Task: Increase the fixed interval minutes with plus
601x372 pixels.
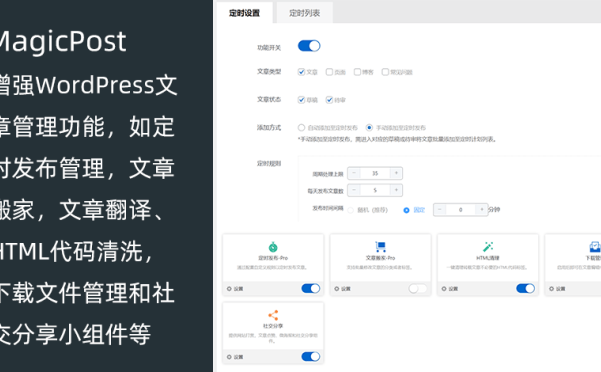Action: coord(482,210)
